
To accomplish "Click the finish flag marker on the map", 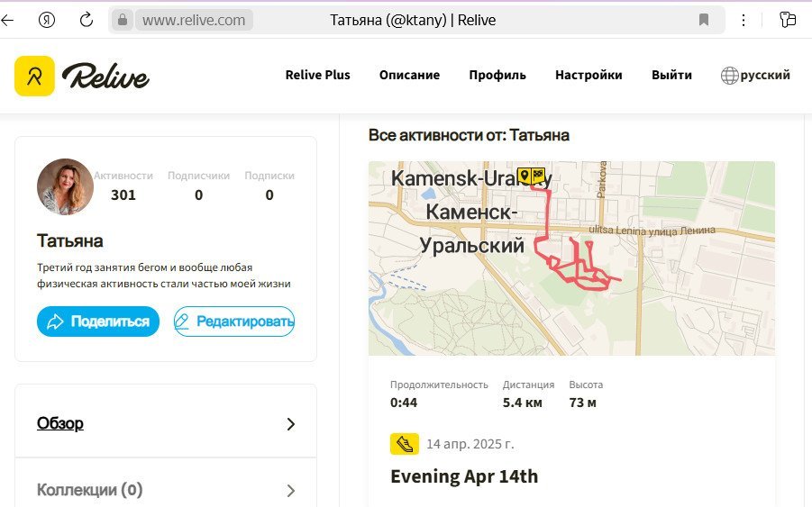I will point(538,176).
